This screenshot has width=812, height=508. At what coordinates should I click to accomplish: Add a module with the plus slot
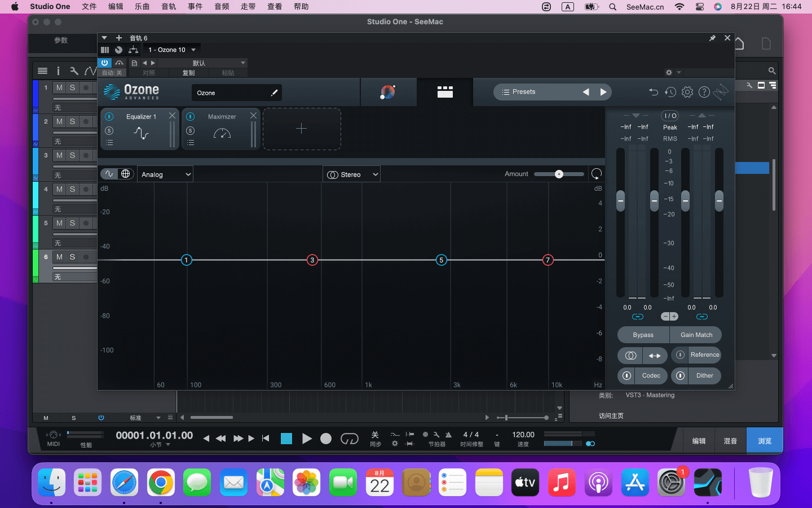click(302, 129)
